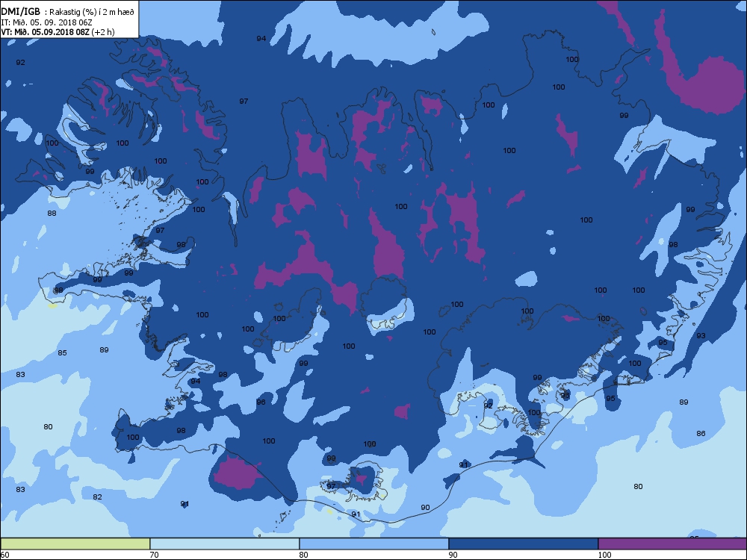Click the '85' humidity value on the map
Screen dimensions: 747x560
click(62, 353)
